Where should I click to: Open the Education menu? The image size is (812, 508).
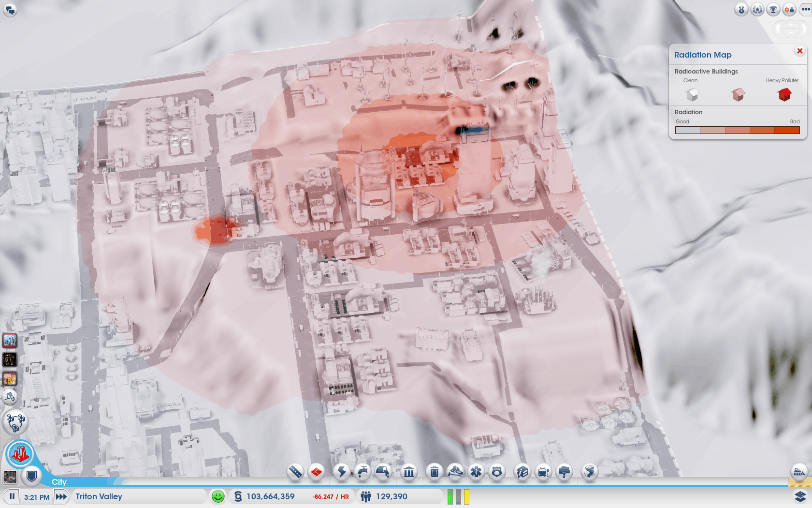click(522, 471)
